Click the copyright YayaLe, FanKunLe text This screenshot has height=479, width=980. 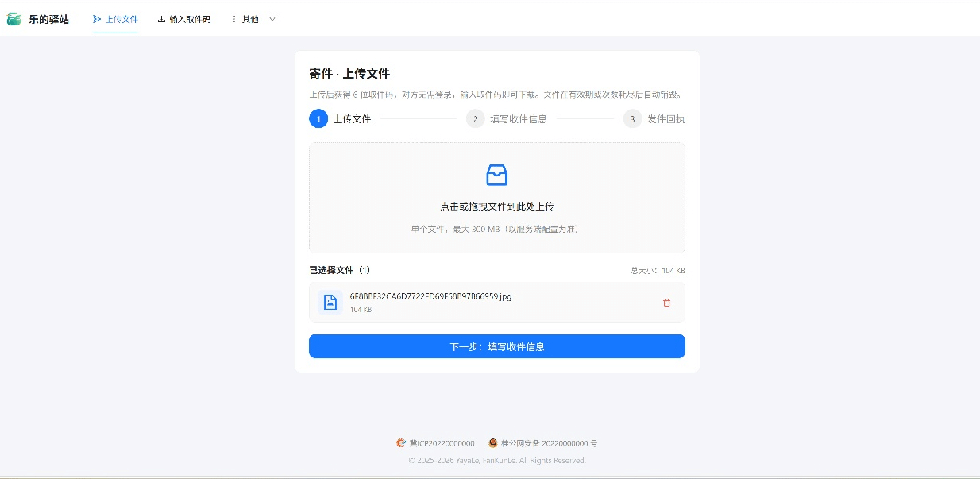pos(497,460)
